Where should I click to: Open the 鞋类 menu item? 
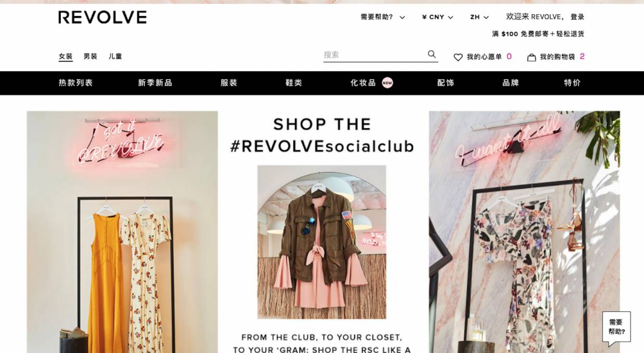[x=293, y=83]
